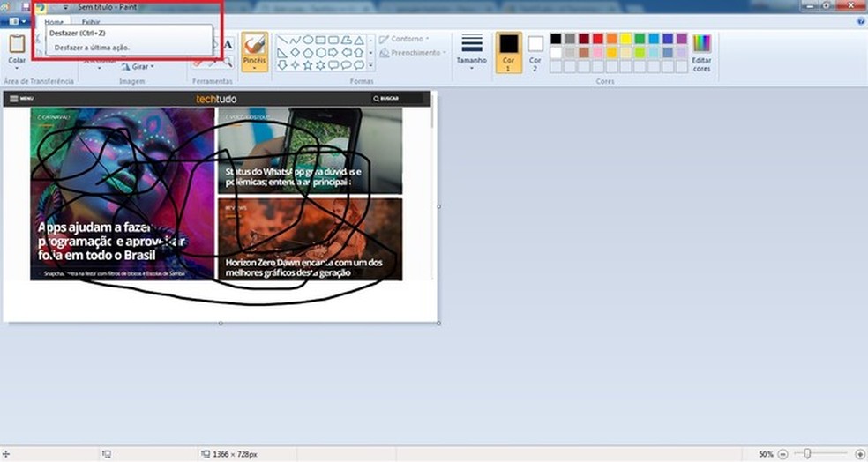Click the zoom in plus button
Viewport: 868px width, 462px height.
pyautogui.click(x=860, y=454)
